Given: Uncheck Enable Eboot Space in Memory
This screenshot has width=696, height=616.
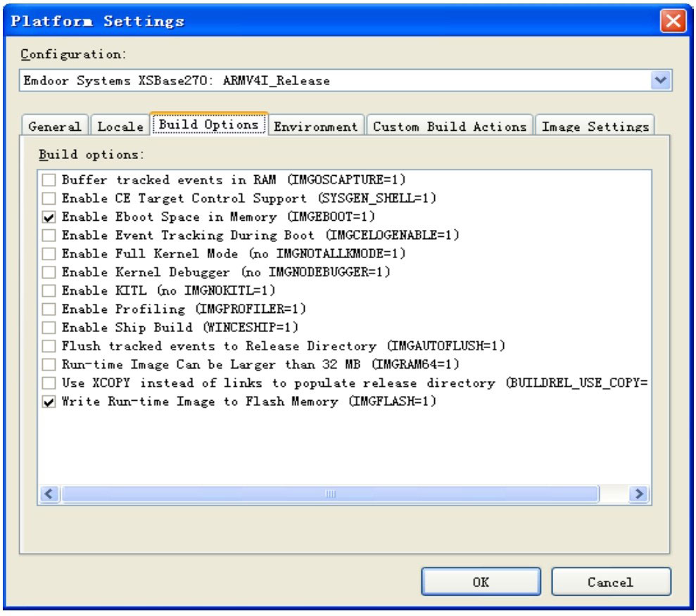Looking at the screenshot, I should tap(49, 217).
